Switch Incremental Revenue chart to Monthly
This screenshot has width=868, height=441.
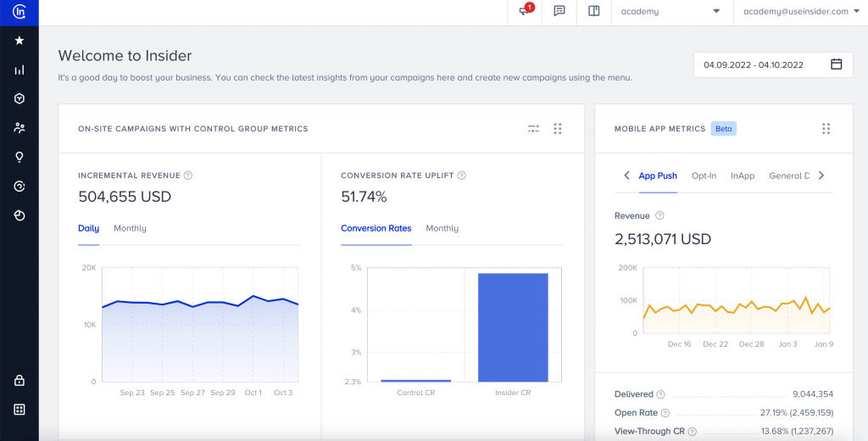tap(130, 228)
